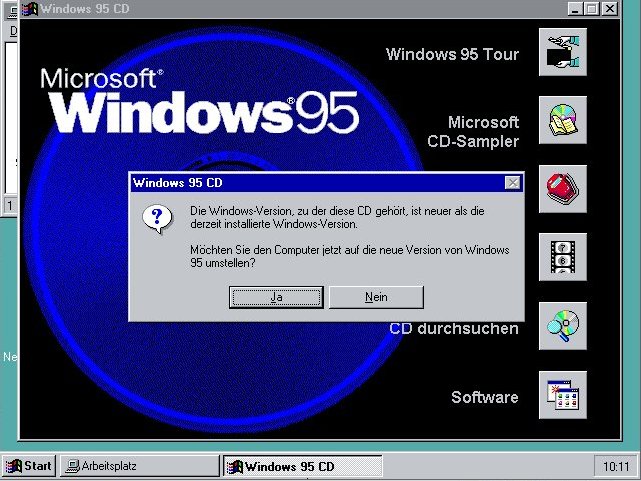Select Windows 95 CD taskbar button

pos(303,466)
